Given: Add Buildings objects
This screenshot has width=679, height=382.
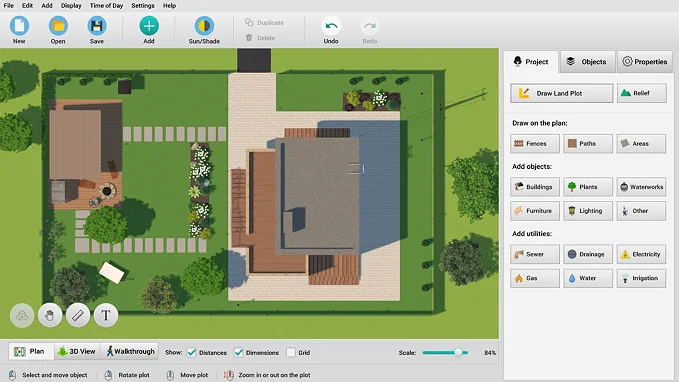Looking at the screenshot, I should pyautogui.click(x=535, y=187).
